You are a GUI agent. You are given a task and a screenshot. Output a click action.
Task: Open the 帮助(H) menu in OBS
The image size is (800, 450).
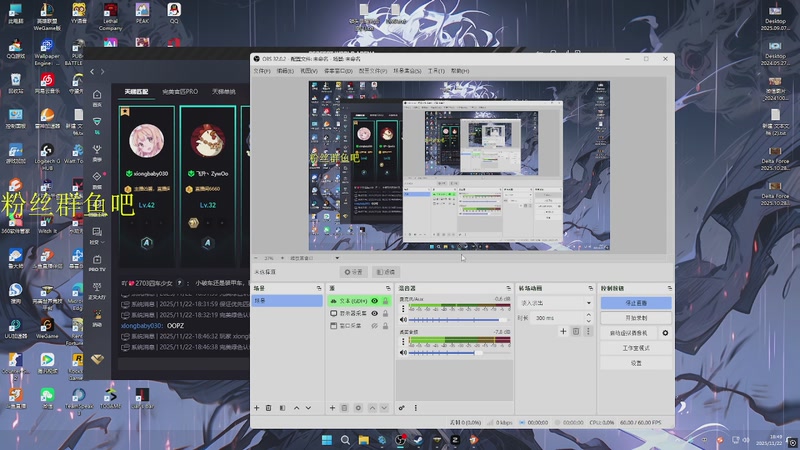(x=460, y=71)
